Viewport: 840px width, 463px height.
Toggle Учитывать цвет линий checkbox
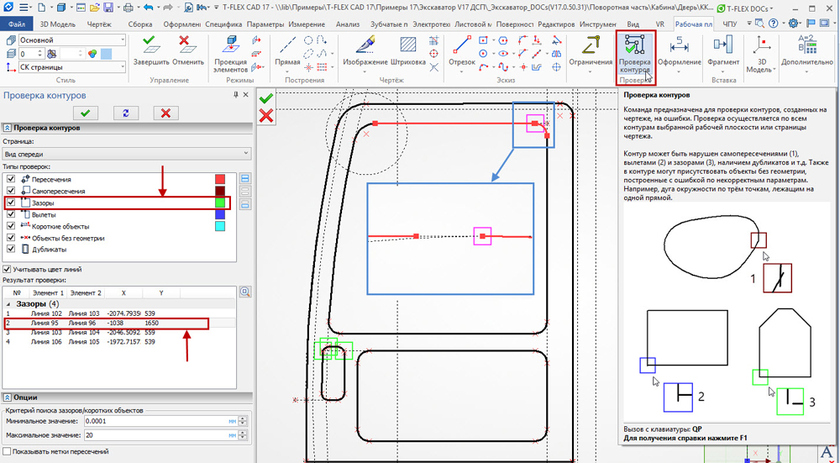click(9, 269)
